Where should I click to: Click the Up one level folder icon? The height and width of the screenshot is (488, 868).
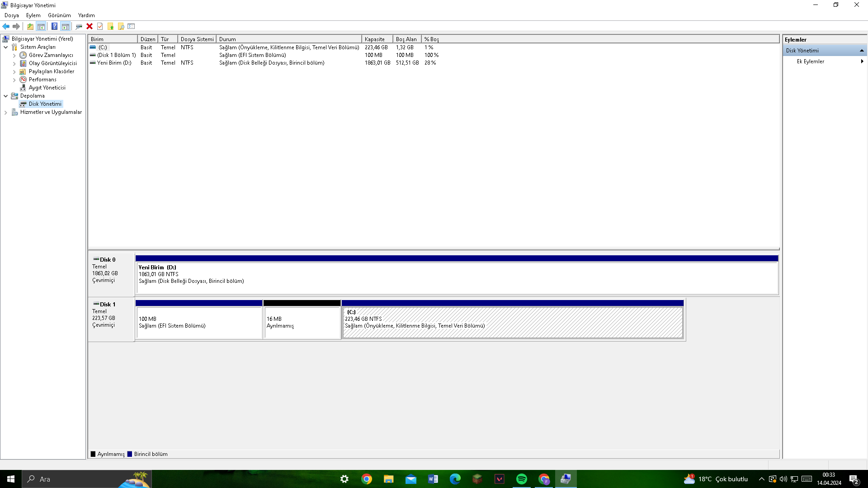tap(30, 26)
